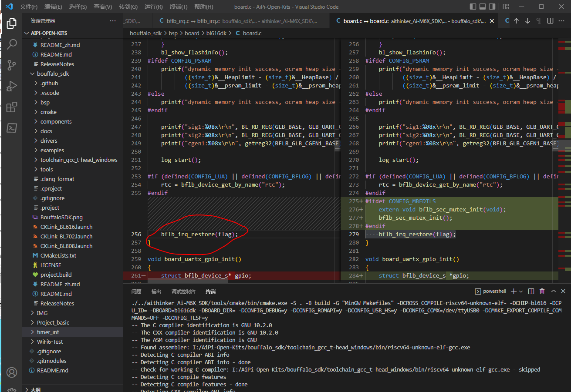Viewport: 571px width, 392px height.
Task: Expand the 大纲 outline section
Action: (x=72, y=389)
